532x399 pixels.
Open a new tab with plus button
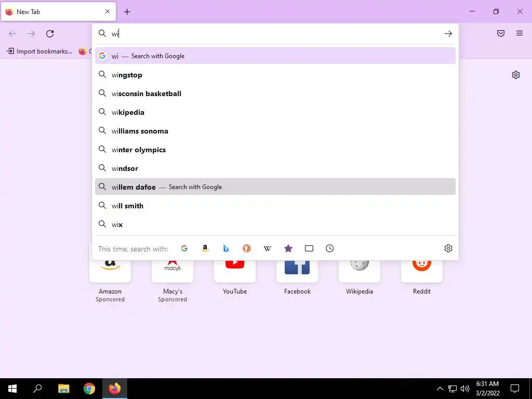point(127,12)
